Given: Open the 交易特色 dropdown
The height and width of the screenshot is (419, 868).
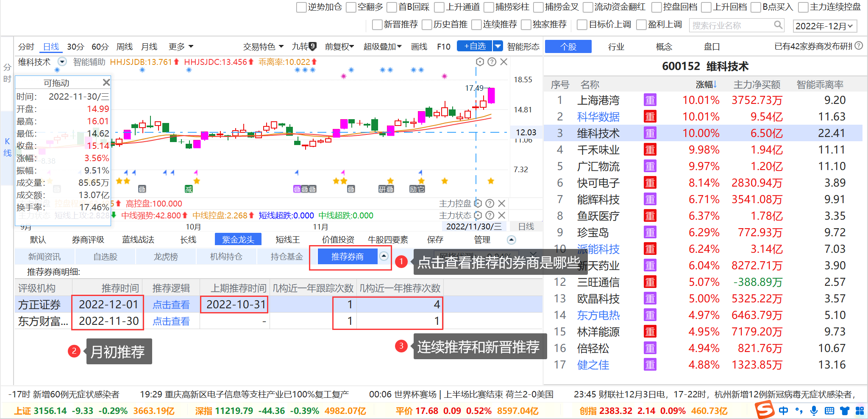Looking at the screenshot, I should 263,47.
